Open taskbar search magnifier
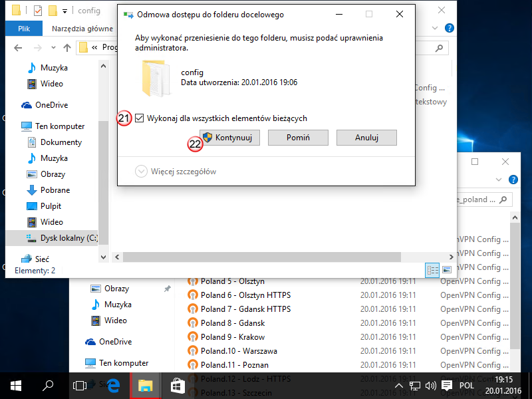The height and width of the screenshot is (399, 532). (x=47, y=386)
